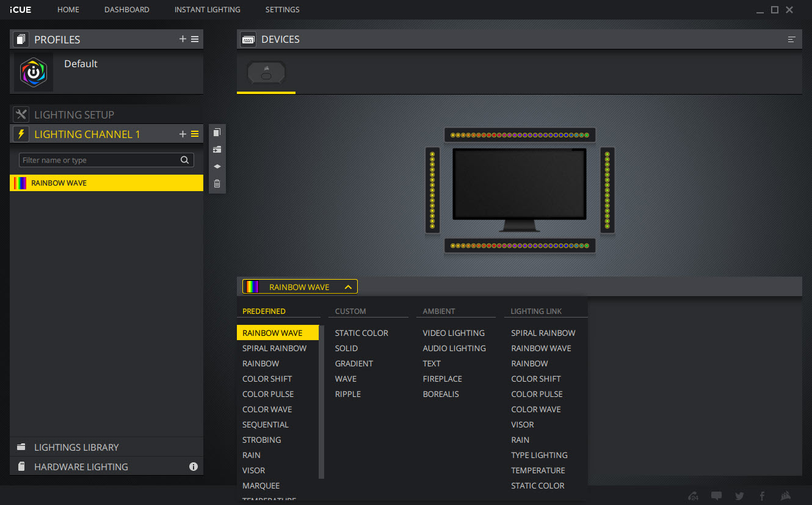Choose SPIRAL RAINBOW under Predefined
Image resolution: width=812 pixels, height=505 pixels.
pyautogui.click(x=275, y=348)
